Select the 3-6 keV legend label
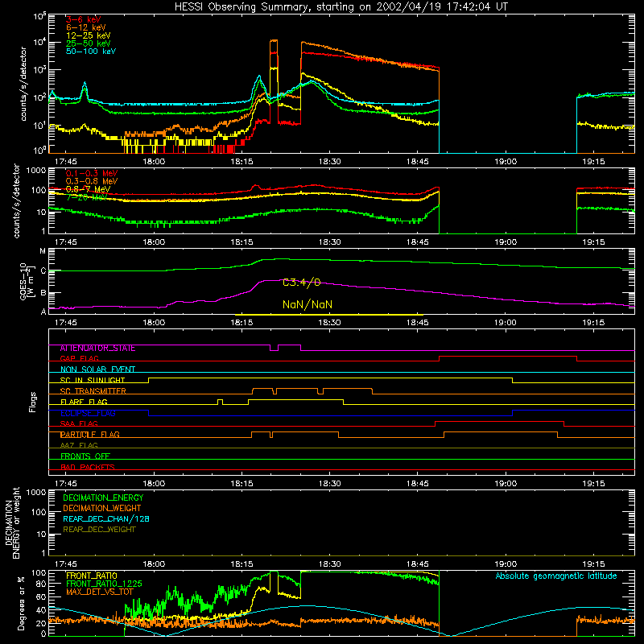Screen dimensions: 644x644 coord(84,19)
